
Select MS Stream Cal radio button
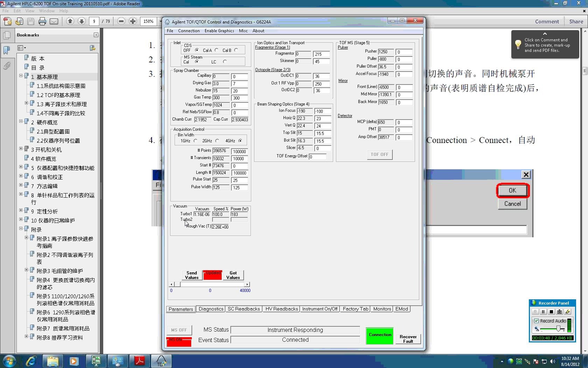[x=197, y=62]
